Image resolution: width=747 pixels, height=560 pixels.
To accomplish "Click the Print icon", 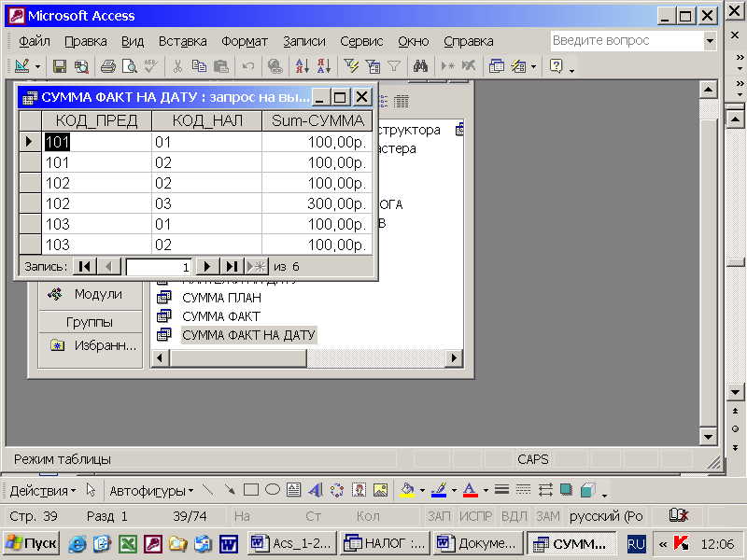I will pos(108,66).
